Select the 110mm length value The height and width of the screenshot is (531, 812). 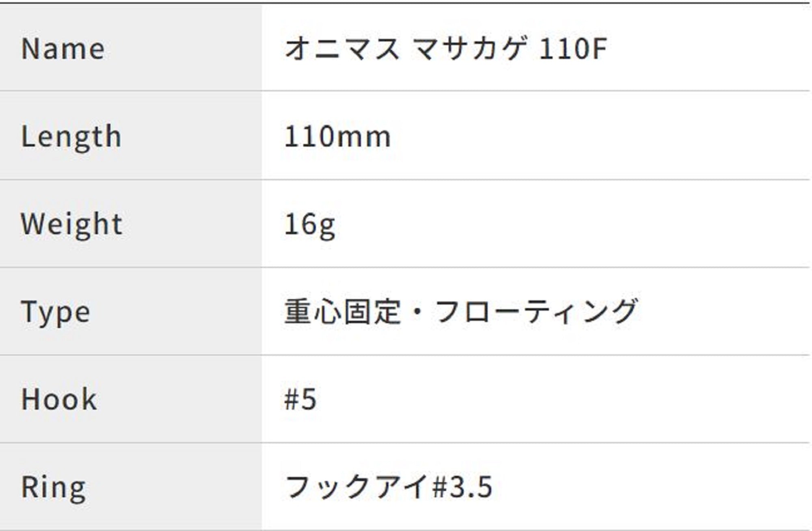pos(337,137)
